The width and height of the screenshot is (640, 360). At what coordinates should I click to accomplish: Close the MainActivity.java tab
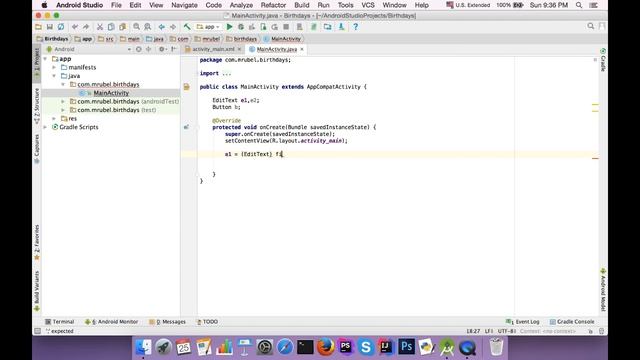pos(302,49)
